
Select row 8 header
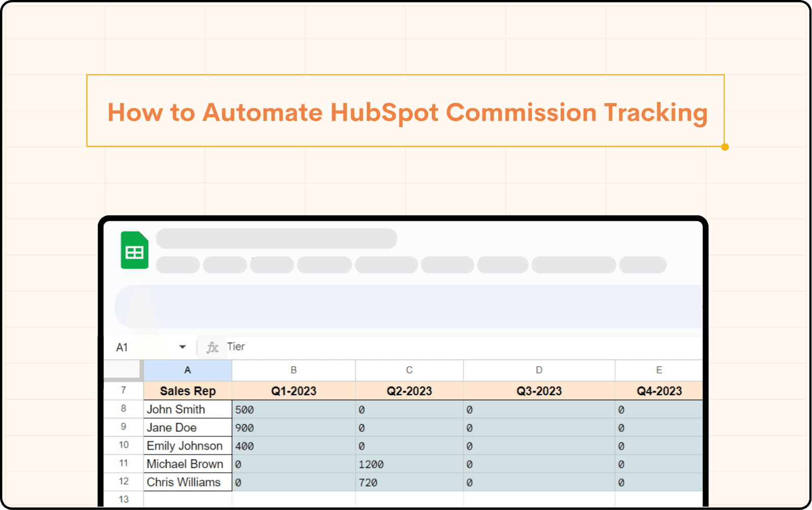click(123, 408)
